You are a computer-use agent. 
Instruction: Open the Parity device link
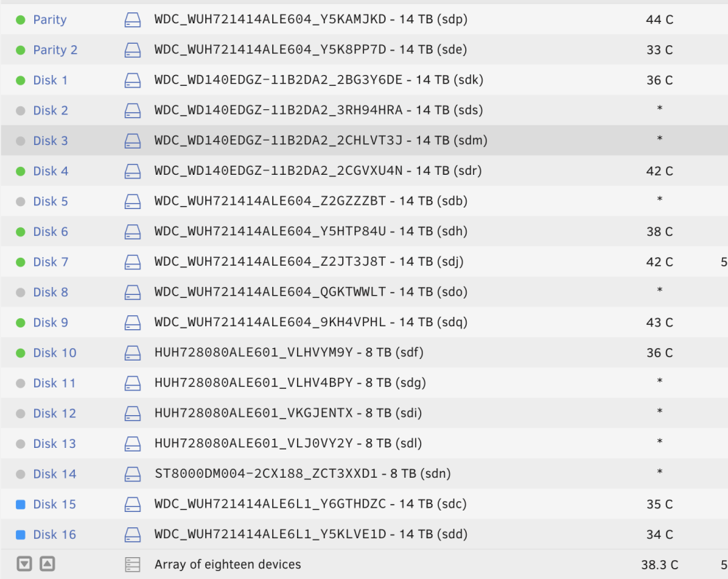click(50, 20)
